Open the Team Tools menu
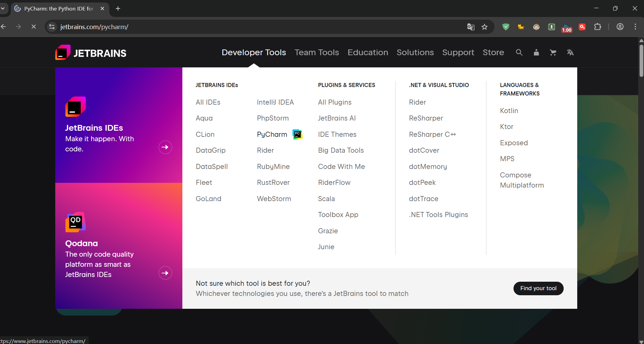644x344 pixels. tap(317, 52)
